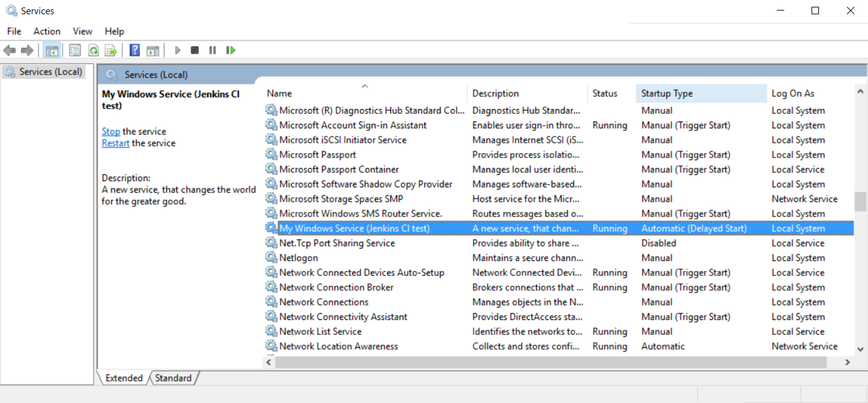Open the Action menu
868x403 pixels.
(x=47, y=31)
